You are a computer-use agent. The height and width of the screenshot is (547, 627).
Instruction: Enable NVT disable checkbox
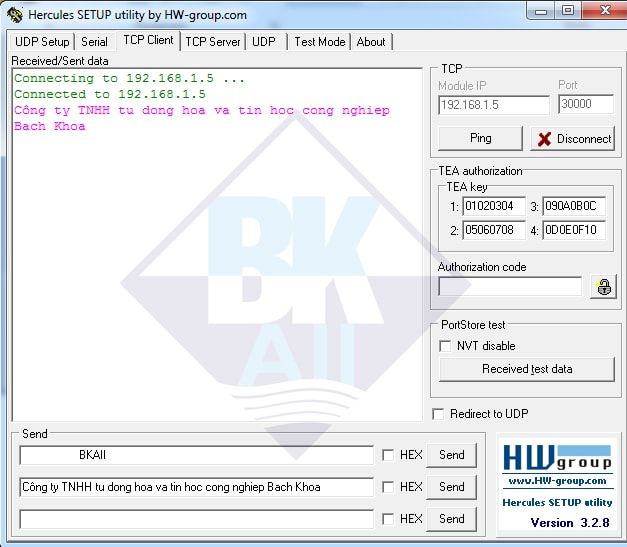pyautogui.click(x=445, y=346)
